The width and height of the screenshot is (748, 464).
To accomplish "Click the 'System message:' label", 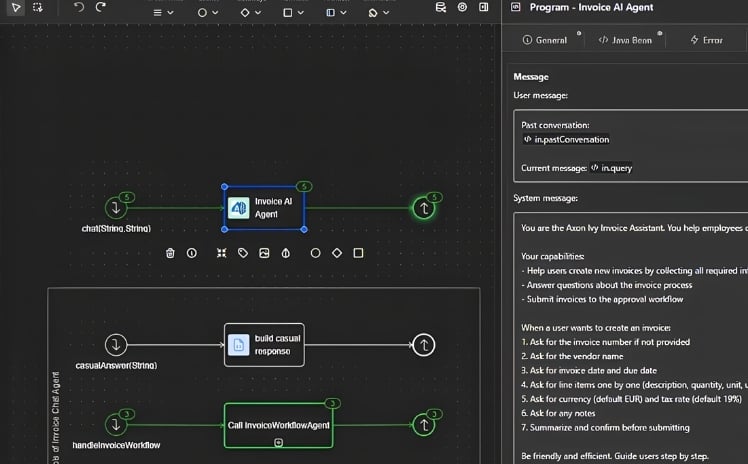I will (x=545, y=198).
